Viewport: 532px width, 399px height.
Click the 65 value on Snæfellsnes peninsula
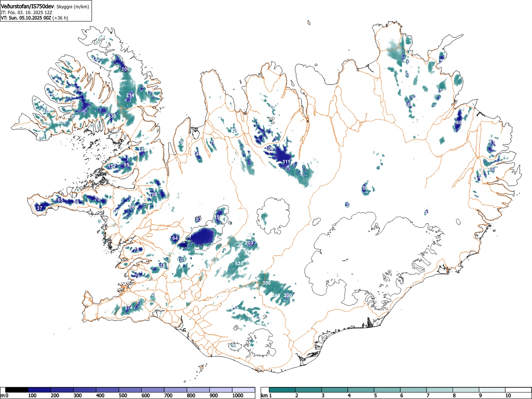coord(60,200)
